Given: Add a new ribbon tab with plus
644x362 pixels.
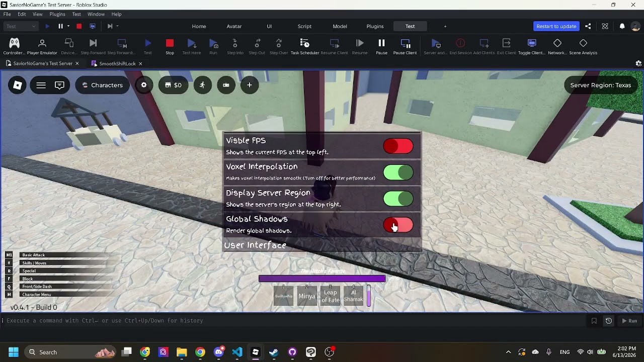Looking at the screenshot, I should (445, 26).
